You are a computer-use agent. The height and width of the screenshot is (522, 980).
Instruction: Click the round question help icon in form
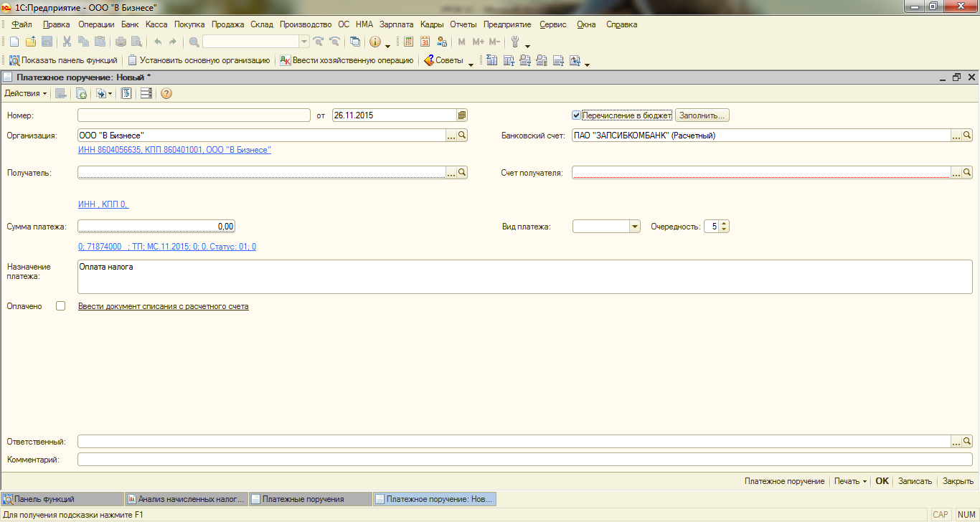(x=166, y=93)
